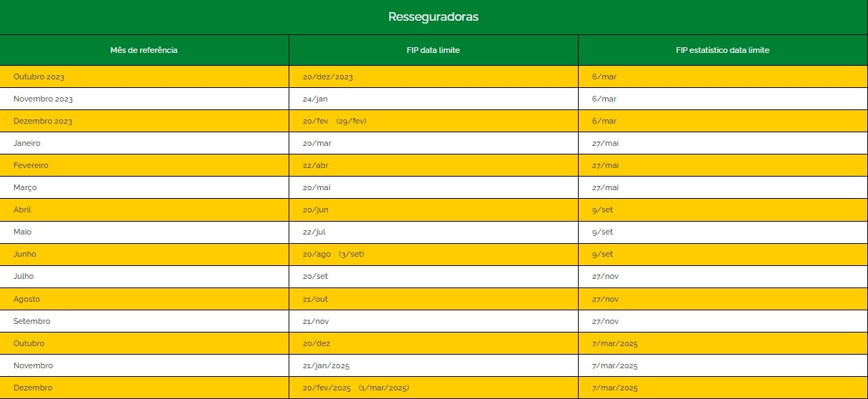Select the Mês de referência column header
868x399 pixels.
(x=144, y=50)
